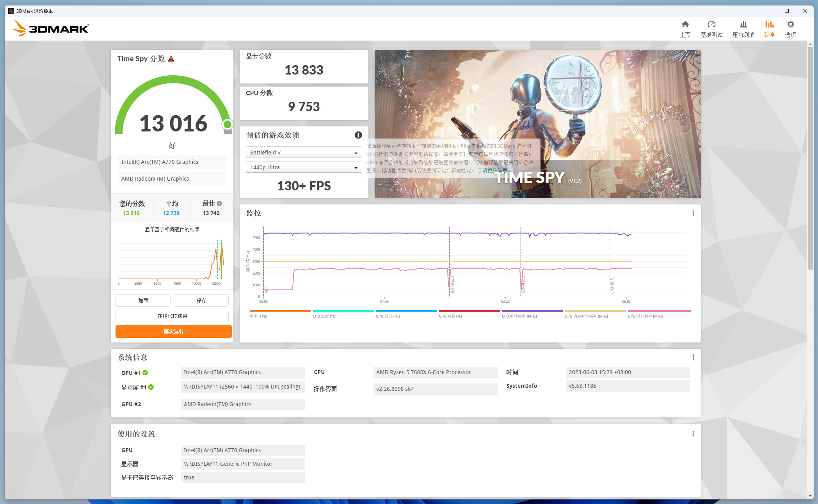Screen dimensions: 818x504
Task: Open the options gear icon
Action: pyautogui.click(x=790, y=25)
